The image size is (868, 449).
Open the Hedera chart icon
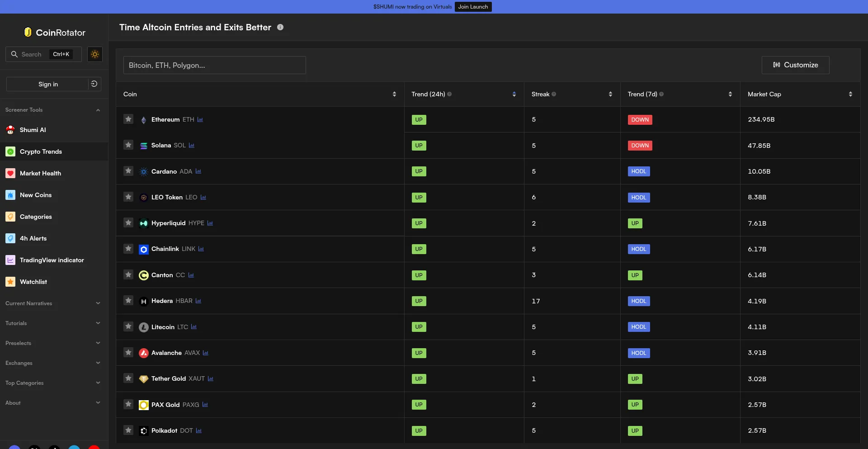coord(198,301)
